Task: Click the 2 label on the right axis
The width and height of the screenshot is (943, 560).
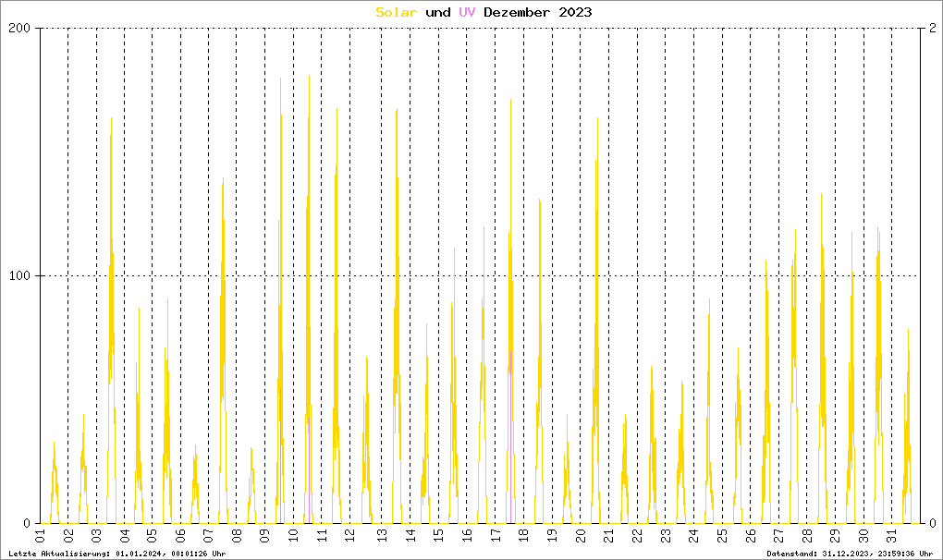Action: [934, 28]
